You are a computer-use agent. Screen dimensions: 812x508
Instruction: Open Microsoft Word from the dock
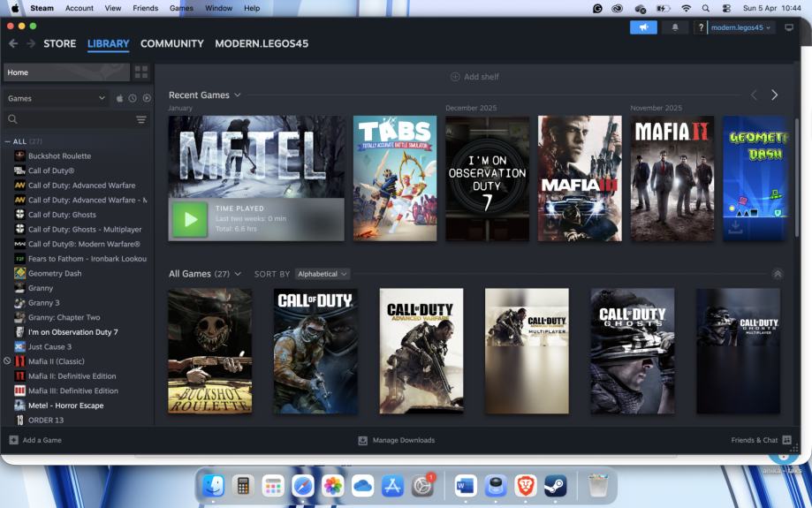click(x=466, y=486)
